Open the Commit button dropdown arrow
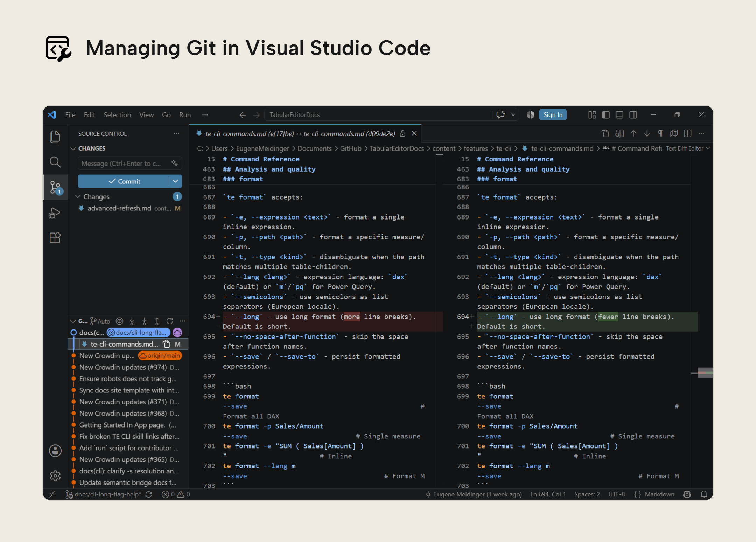Screen dimensions: 756x542 pos(176,181)
